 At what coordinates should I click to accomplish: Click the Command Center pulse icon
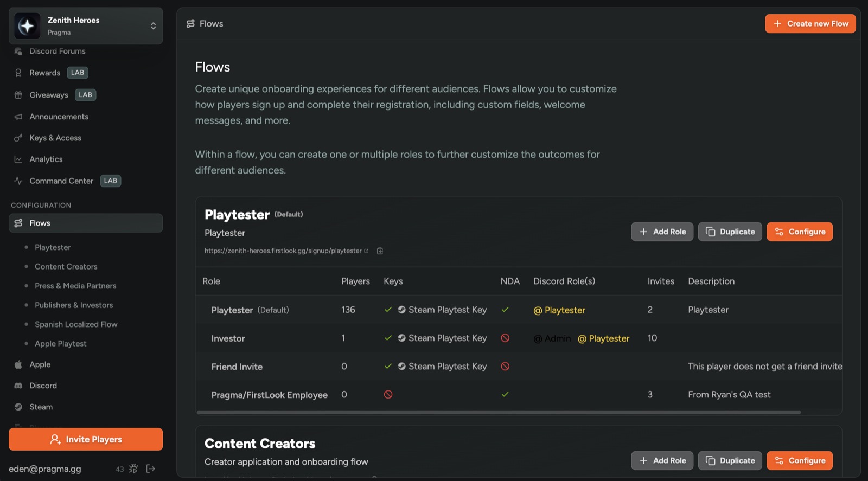(x=18, y=181)
